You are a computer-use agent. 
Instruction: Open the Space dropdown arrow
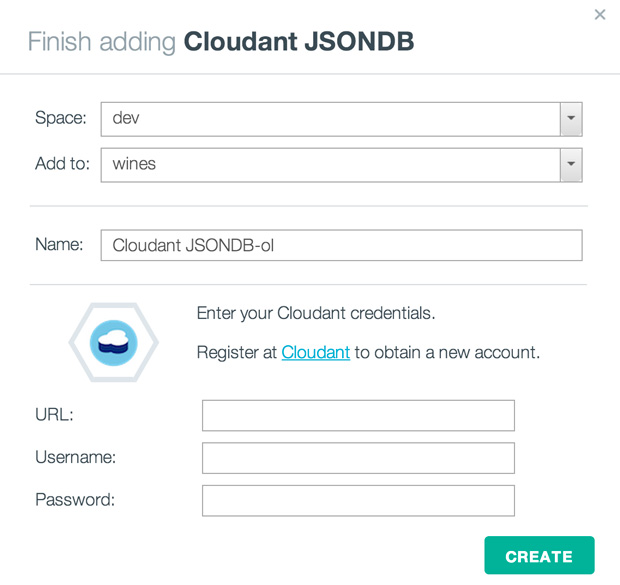click(x=571, y=119)
